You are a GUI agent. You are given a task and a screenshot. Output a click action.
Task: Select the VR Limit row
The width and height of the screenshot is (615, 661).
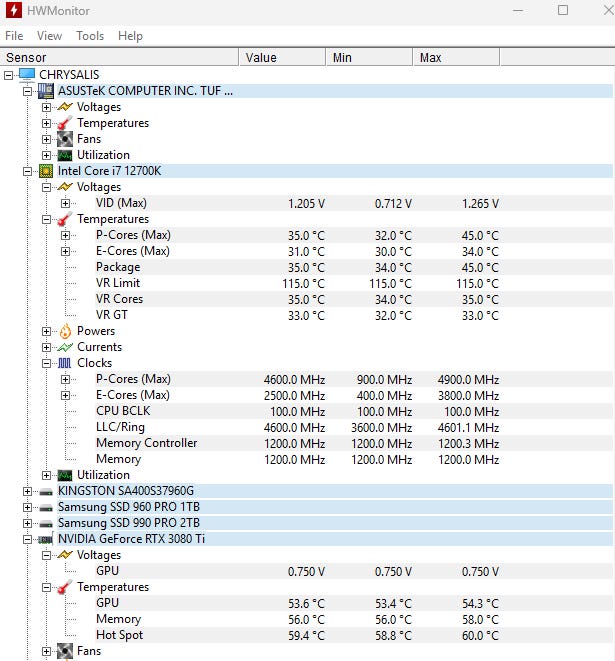click(x=354, y=283)
